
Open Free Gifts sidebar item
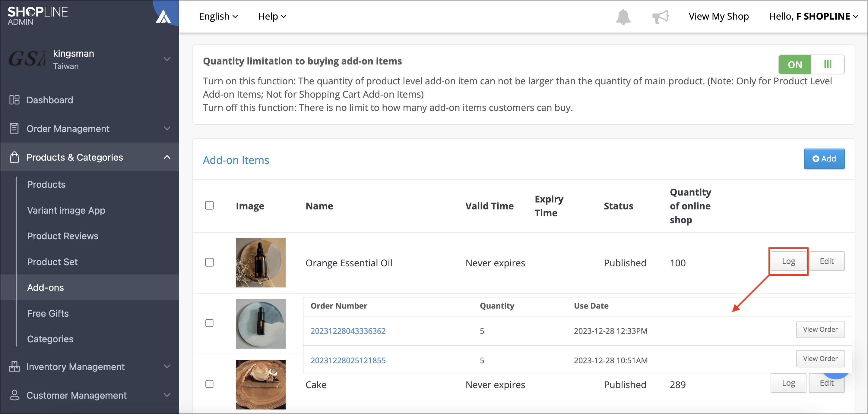(48, 313)
